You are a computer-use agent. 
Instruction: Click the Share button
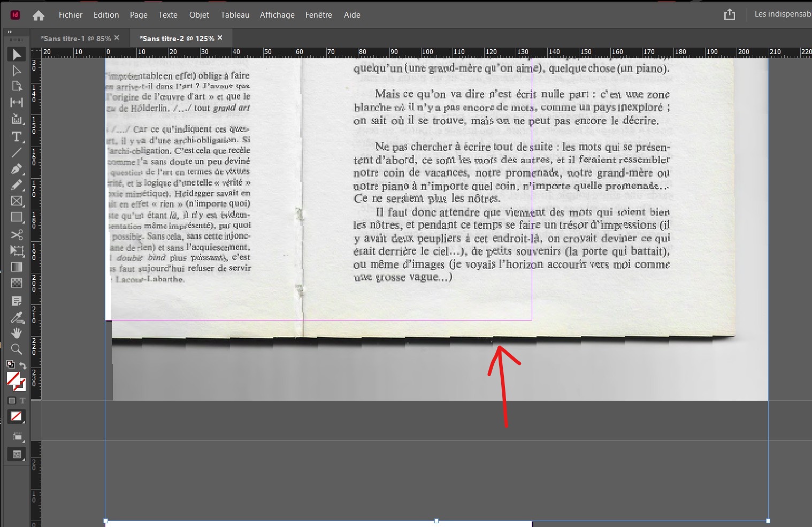click(729, 14)
